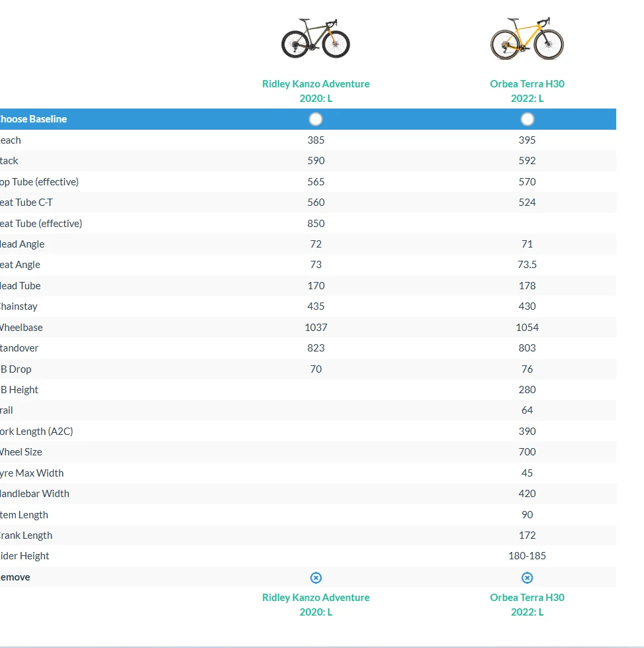The image size is (644, 648).
Task: Click the Rider Height row label
Action: click(24, 556)
